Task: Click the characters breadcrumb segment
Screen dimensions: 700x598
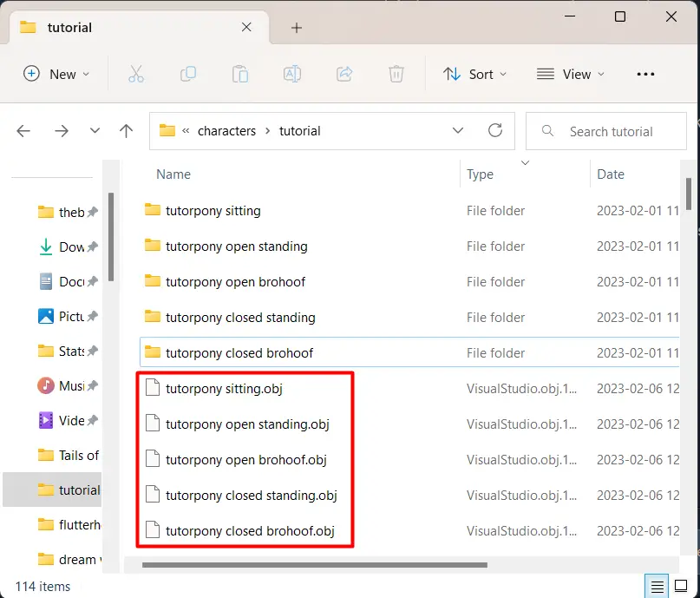Action: click(226, 131)
